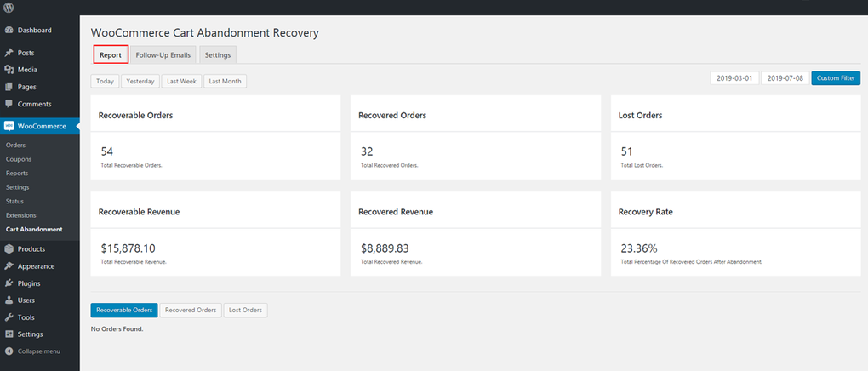The height and width of the screenshot is (371, 868).
Task: Click the Products box icon
Action: (9, 249)
